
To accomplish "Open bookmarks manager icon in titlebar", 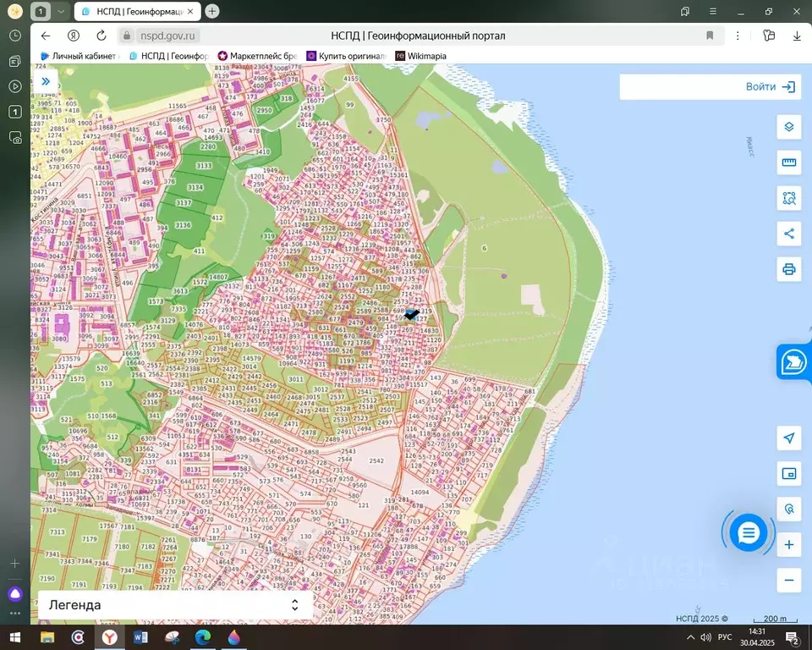I will [x=685, y=11].
